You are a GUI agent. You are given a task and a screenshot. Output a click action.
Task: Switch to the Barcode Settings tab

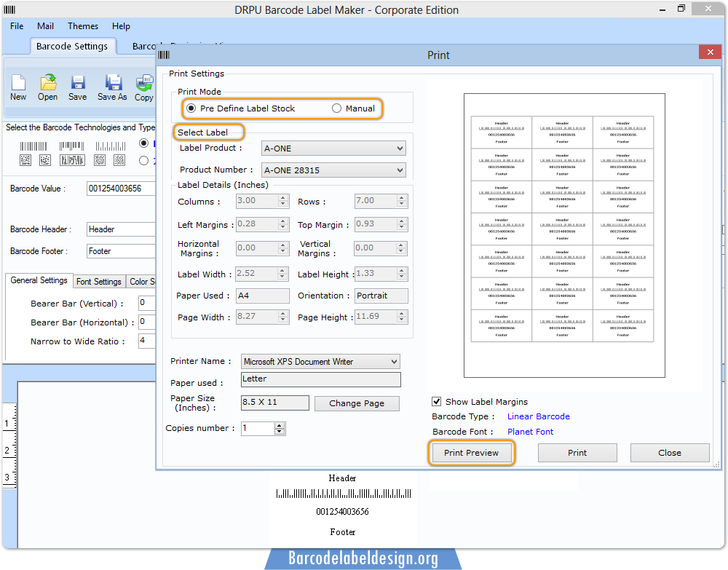72,47
